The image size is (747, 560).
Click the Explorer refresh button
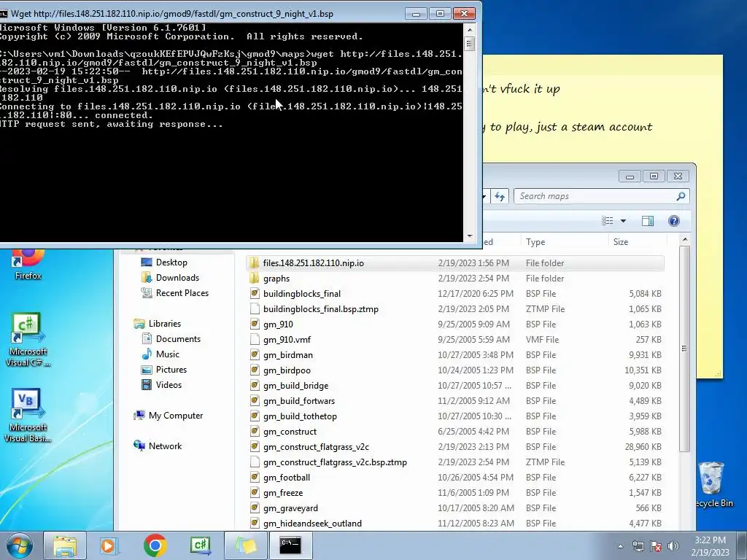coord(499,196)
